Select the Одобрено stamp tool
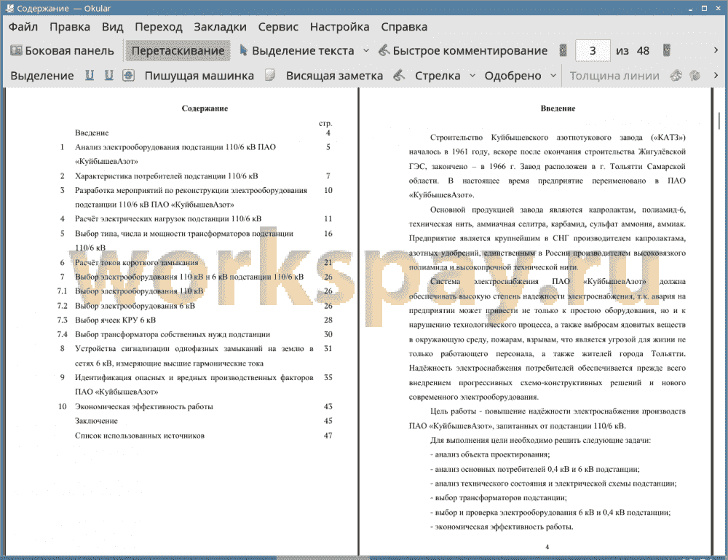The height and width of the screenshot is (560, 728). click(513, 76)
